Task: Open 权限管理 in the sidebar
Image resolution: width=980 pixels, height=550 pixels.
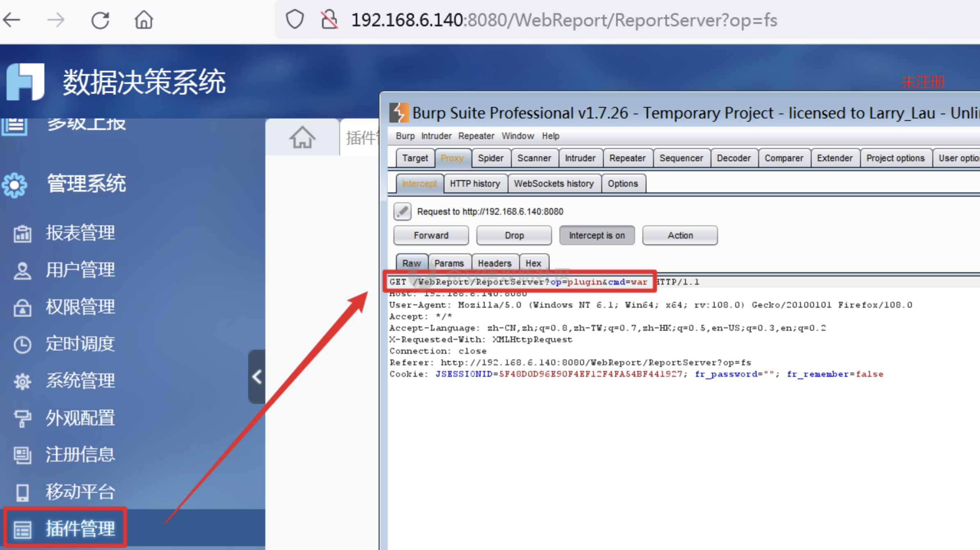Action: point(81,307)
